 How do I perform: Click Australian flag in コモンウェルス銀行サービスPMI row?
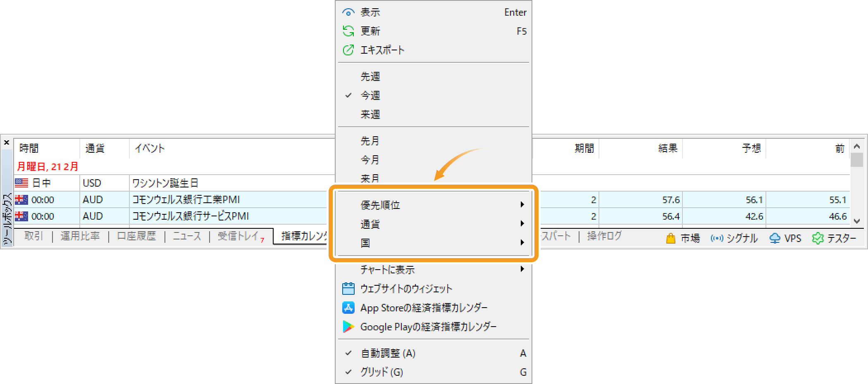tap(21, 216)
